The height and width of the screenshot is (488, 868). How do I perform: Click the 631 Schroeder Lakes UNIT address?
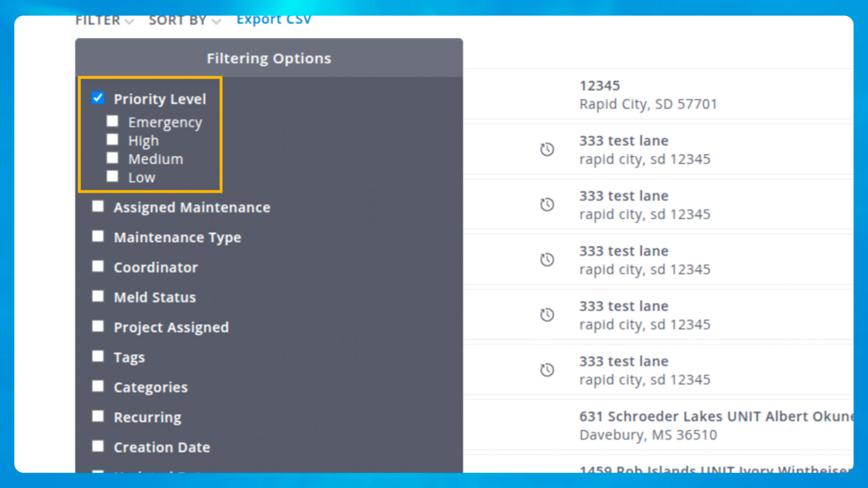(716, 416)
